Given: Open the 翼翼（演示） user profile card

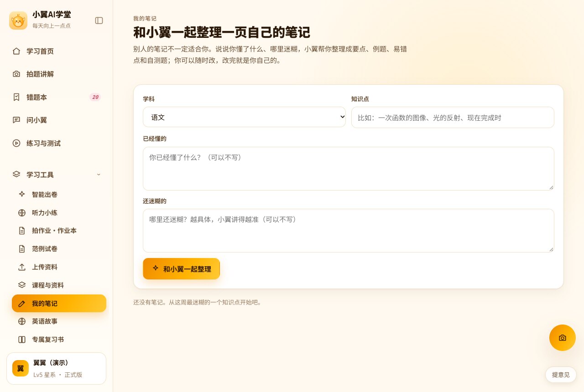Looking at the screenshot, I should pyautogui.click(x=56, y=368).
